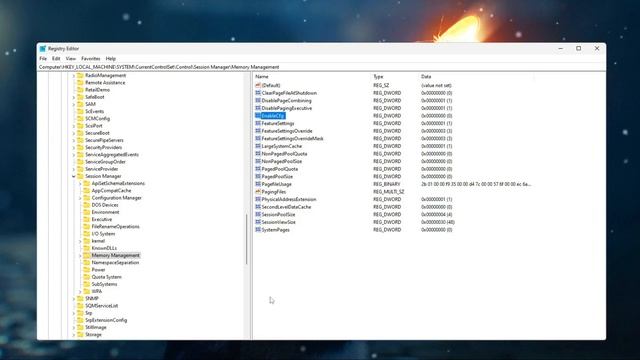Viewport: 640px width, 360px height.
Task: Click the LargeSystemCache DWORD icon
Action: click(x=258, y=146)
